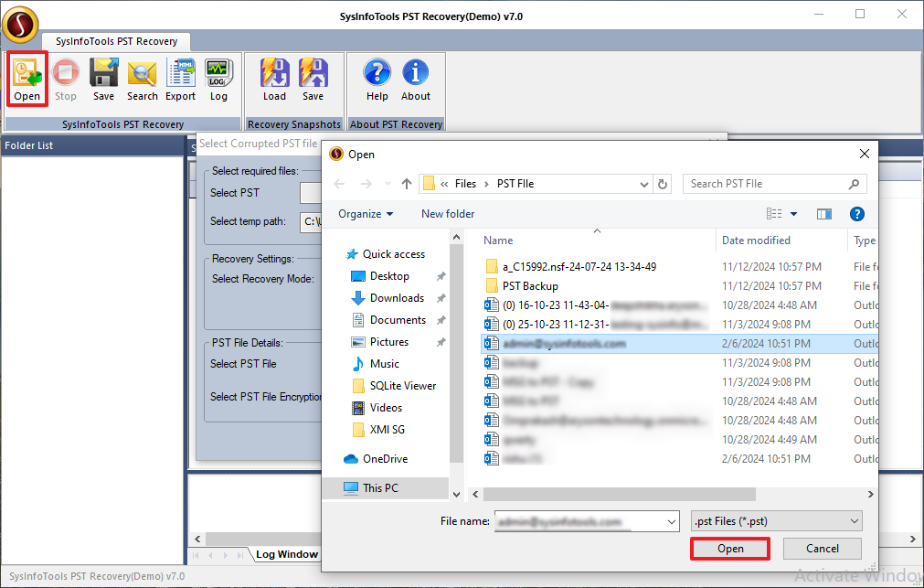
Task: Select SQLite Viewer folder in navigation pane
Action: (x=402, y=386)
